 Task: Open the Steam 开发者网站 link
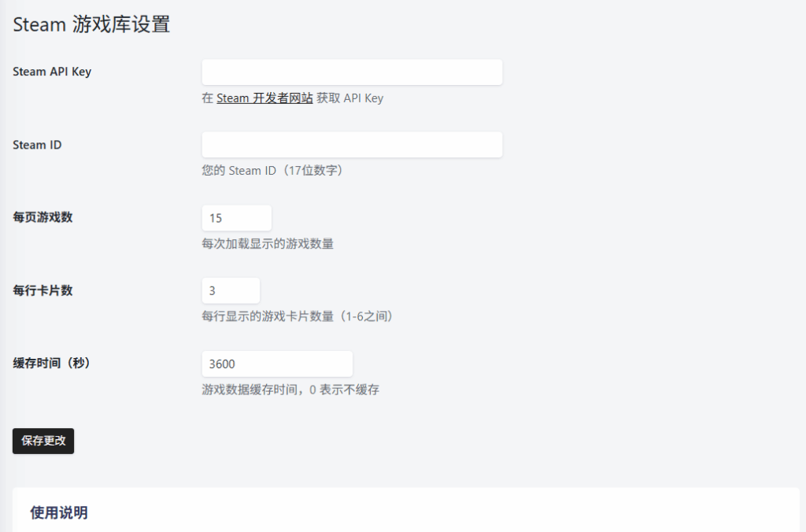(x=264, y=98)
